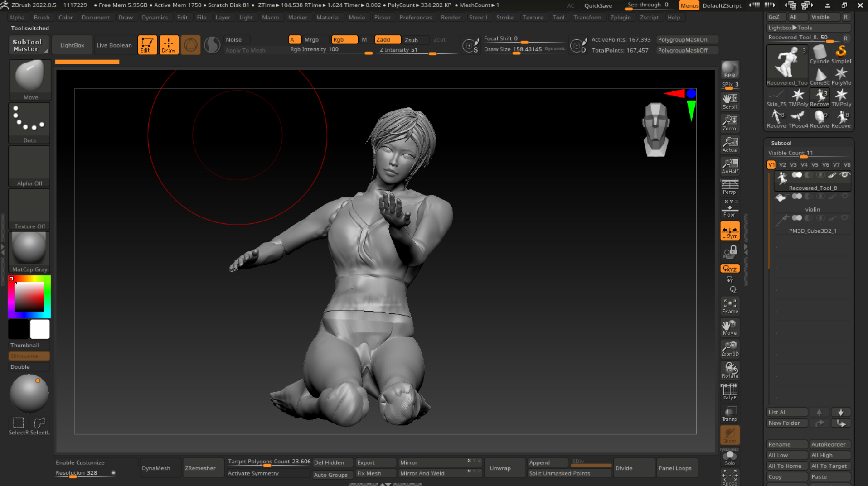Screen dimensions: 868x486
Task: Select the PM3D_Cube3D2_1 subtool
Action: point(812,224)
